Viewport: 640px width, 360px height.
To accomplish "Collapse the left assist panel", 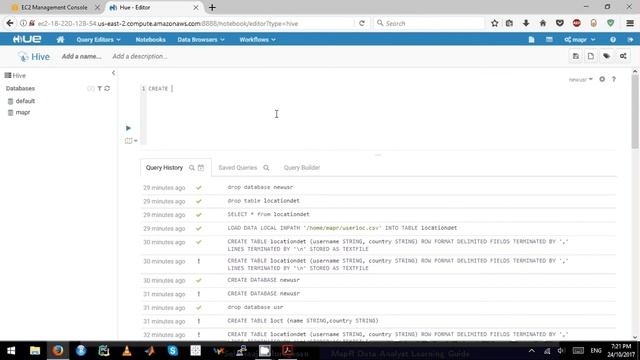I will [x=113, y=73].
